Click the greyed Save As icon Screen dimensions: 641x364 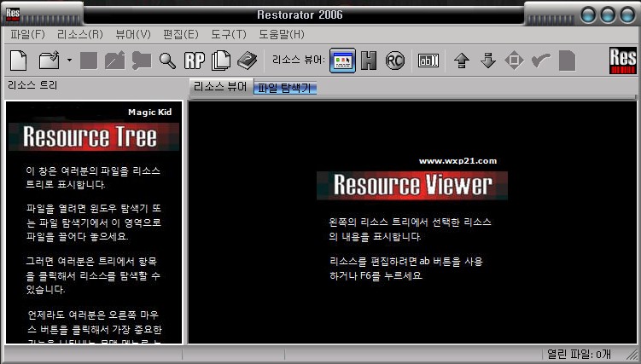coord(115,61)
